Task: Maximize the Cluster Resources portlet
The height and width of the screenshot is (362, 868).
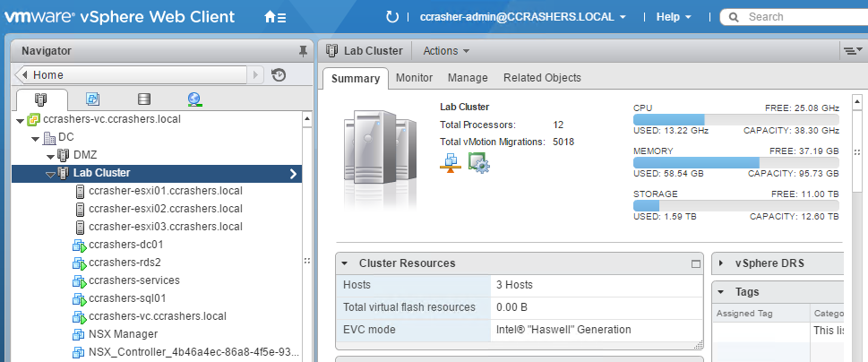Action: [x=696, y=264]
